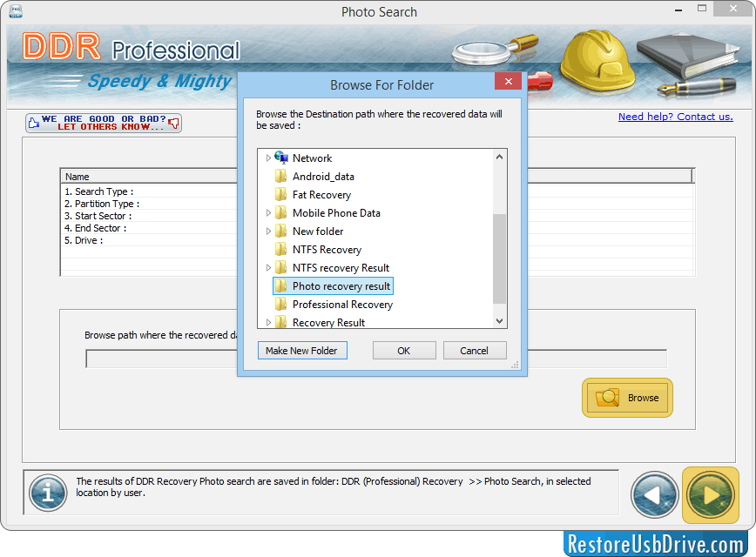Screen dimensions: 756x557
Task: Select the NTFS recovery Result folder
Action: click(x=341, y=268)
